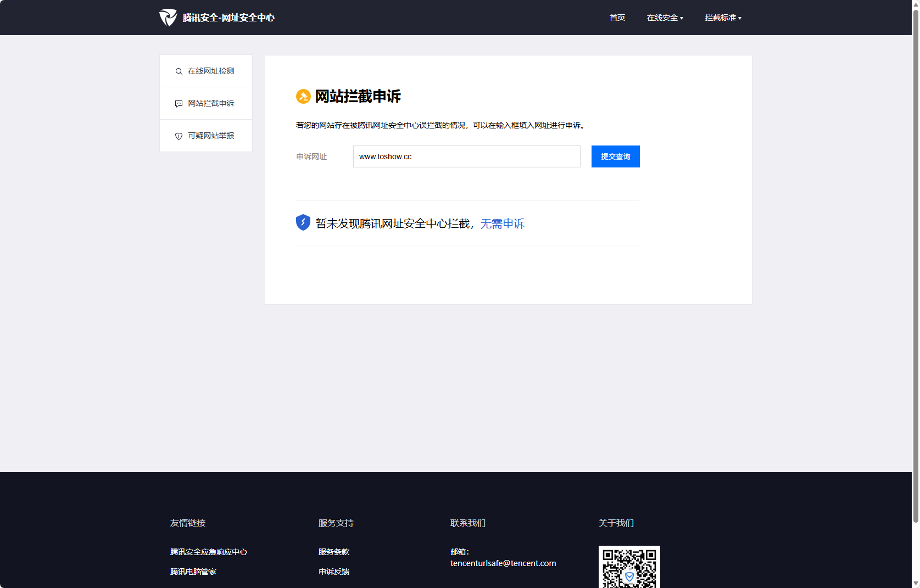Click the Tencent Security shield logo
Screen dimensions: 920x588
[168, 18]
